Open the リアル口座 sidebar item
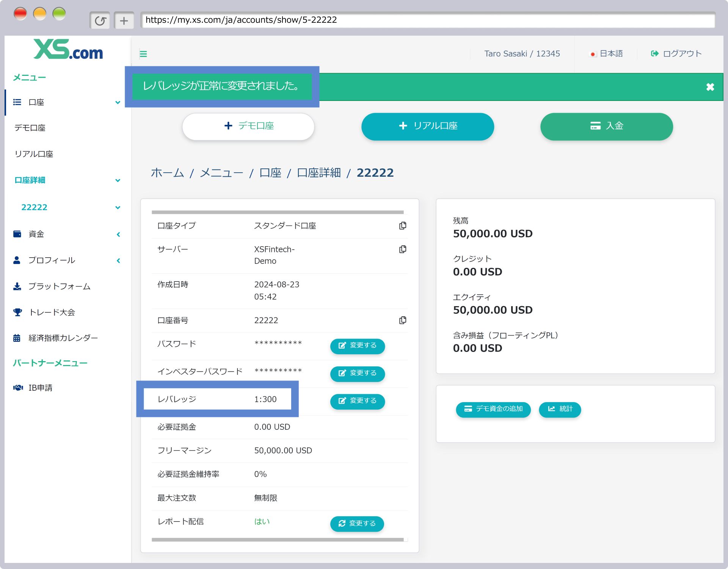 click(34, 154)
